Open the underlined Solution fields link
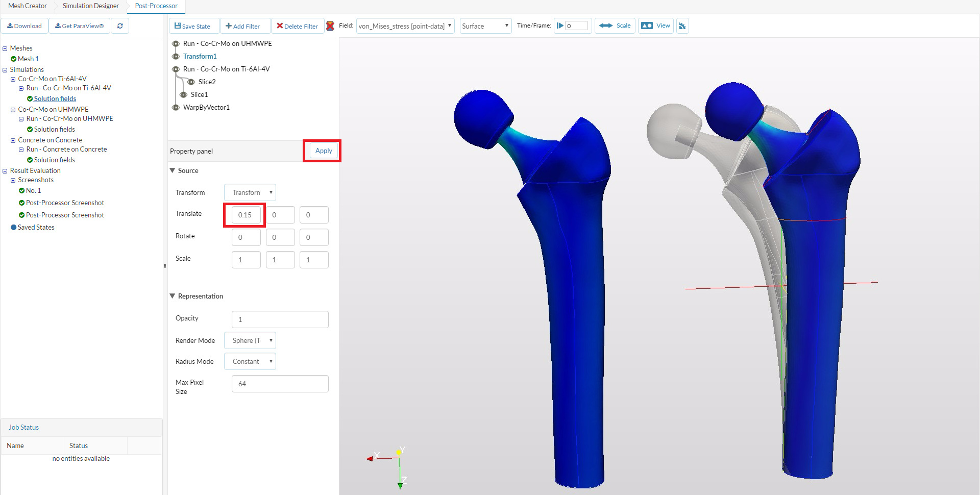980x495 pixels. coord(55,98)
